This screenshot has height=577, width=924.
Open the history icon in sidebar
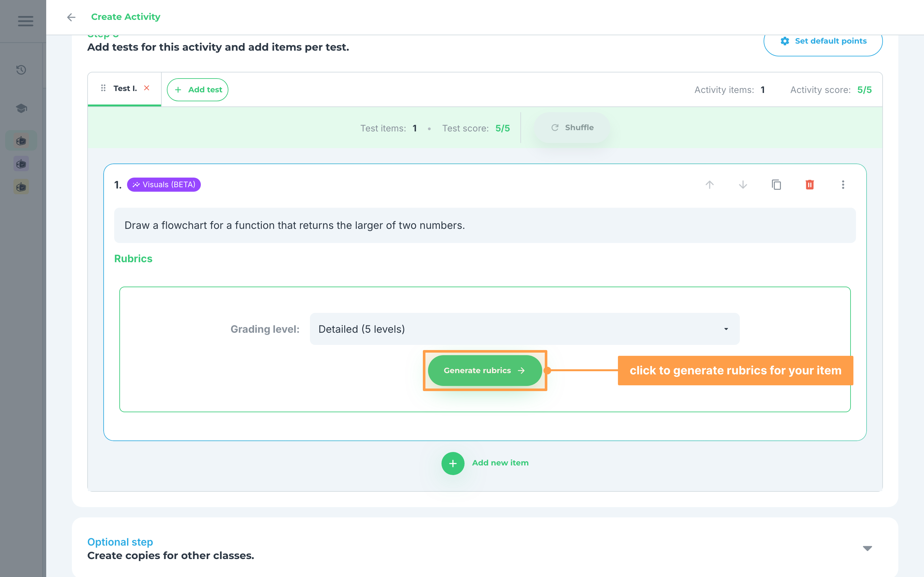coord(21,70)
